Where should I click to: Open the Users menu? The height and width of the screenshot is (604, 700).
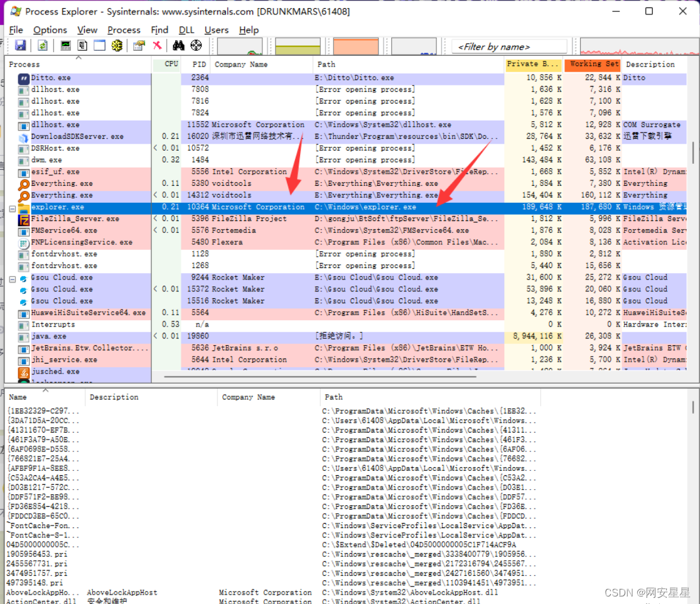[x=217, y=30]
